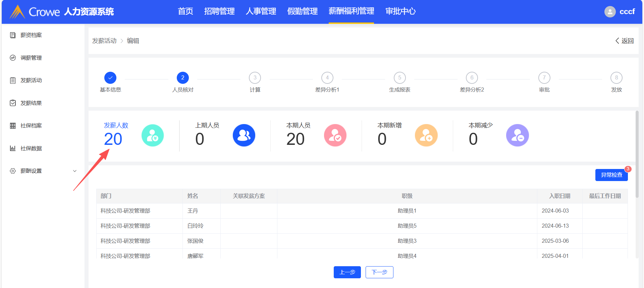Click the 发薪活动 sidebar icon
The width and height of the screenshot is (644, 288).
coord(13,80)
